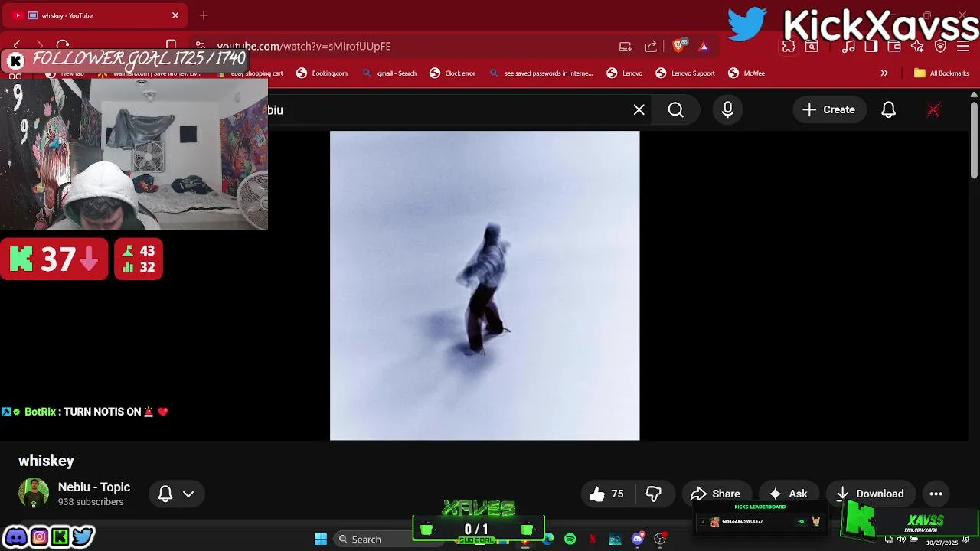Open more actions three-dot menu
The image size is (980, 551).
(x=936, y=494)
